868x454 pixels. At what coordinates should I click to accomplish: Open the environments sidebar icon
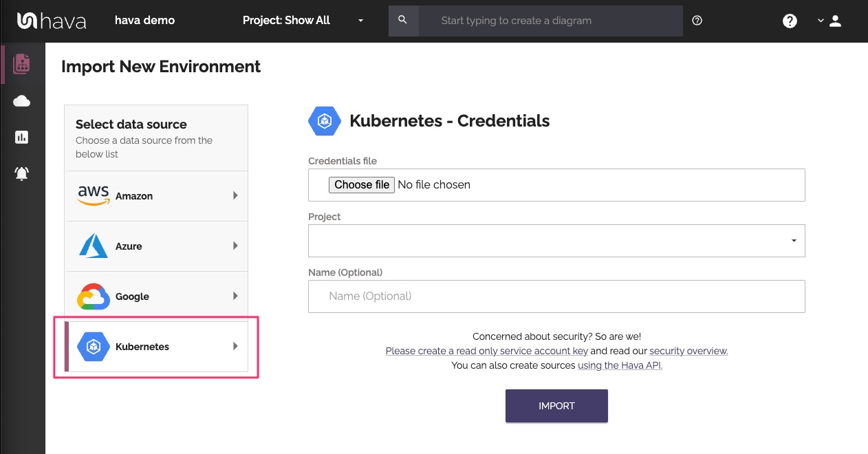[x=22, y=64]
